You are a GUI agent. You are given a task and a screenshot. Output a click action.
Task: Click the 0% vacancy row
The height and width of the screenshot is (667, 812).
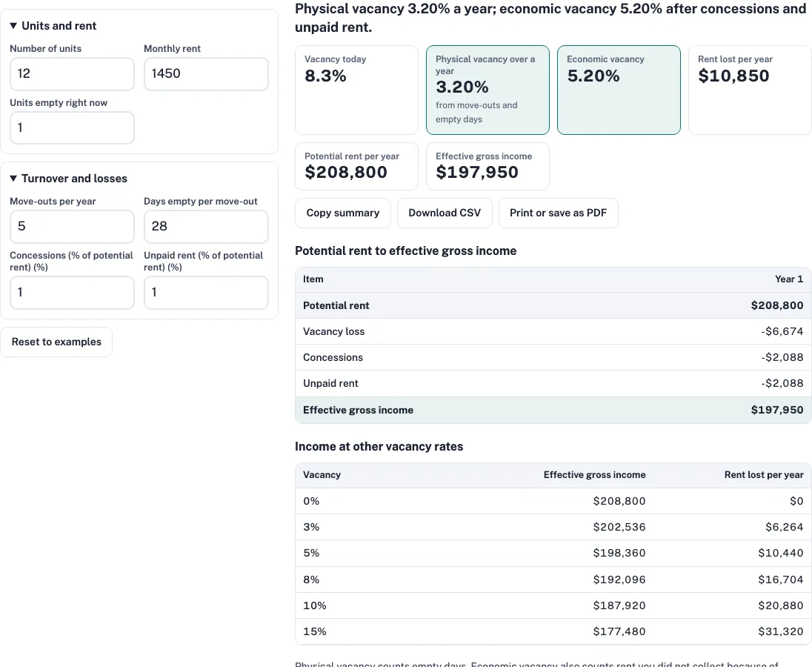pyautogui.click(x=553, y=501)
